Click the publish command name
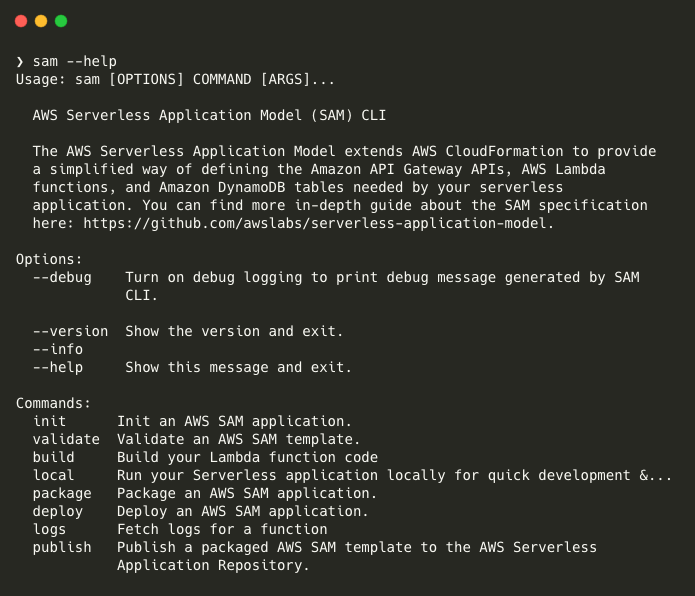695x596 pixels. click(62, 547)
